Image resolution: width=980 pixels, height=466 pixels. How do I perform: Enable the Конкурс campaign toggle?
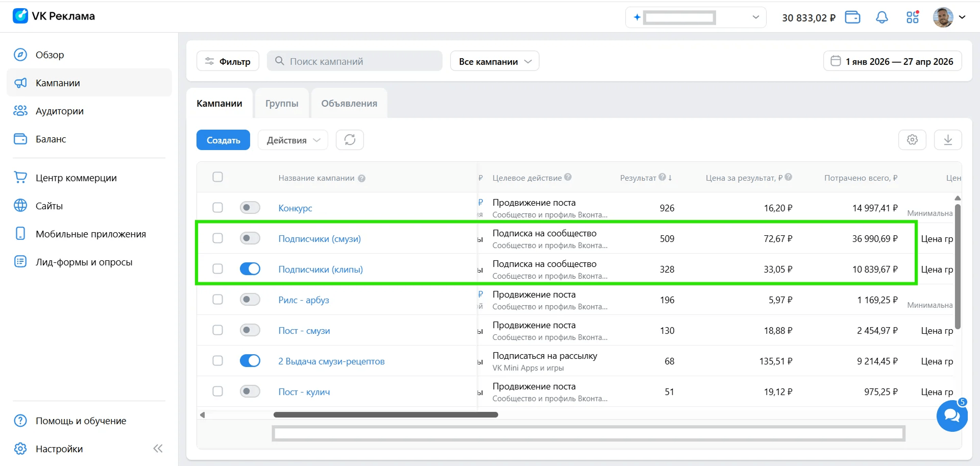(x=250, y=208)
